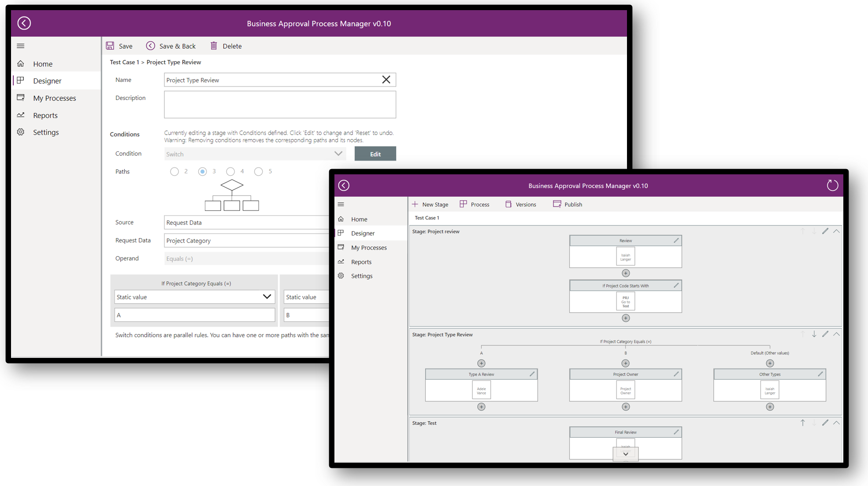This screenshot has height=486, width=868.
Task: Expand the Static value dropdown for path A
Action: (266, 297)
